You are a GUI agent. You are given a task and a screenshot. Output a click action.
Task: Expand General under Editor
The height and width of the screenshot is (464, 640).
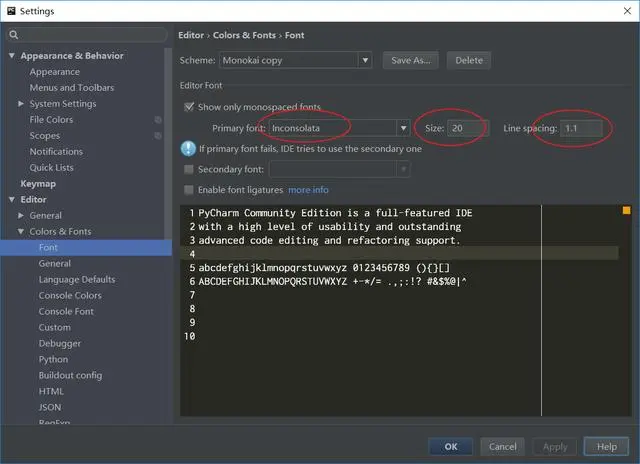tap(21, 215)
